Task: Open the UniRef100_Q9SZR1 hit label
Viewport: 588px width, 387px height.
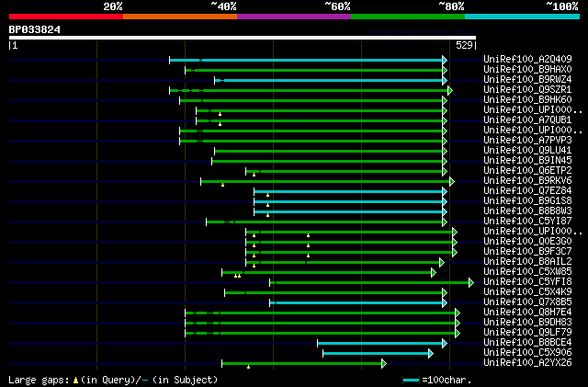Action: [x=527, y=90]
